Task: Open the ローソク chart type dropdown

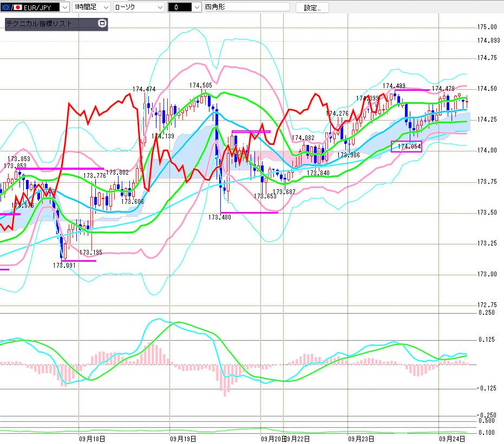Action: coord(160,8)
